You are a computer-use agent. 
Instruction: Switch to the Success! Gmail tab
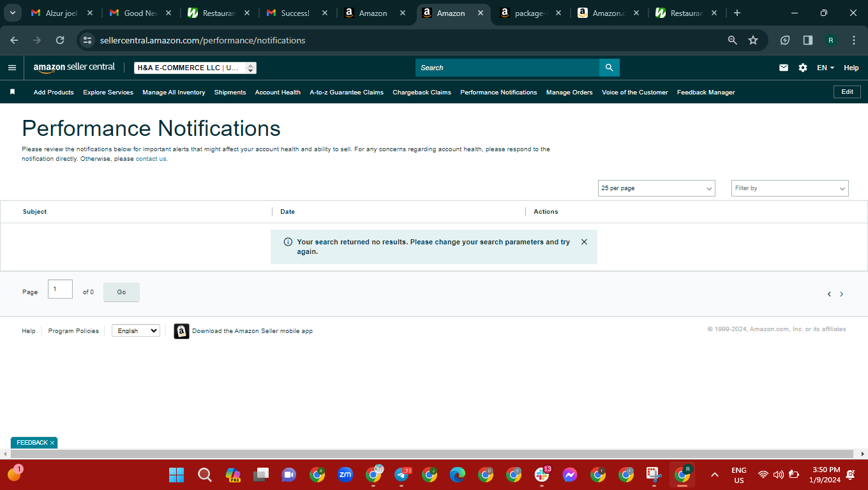(297, 13)
